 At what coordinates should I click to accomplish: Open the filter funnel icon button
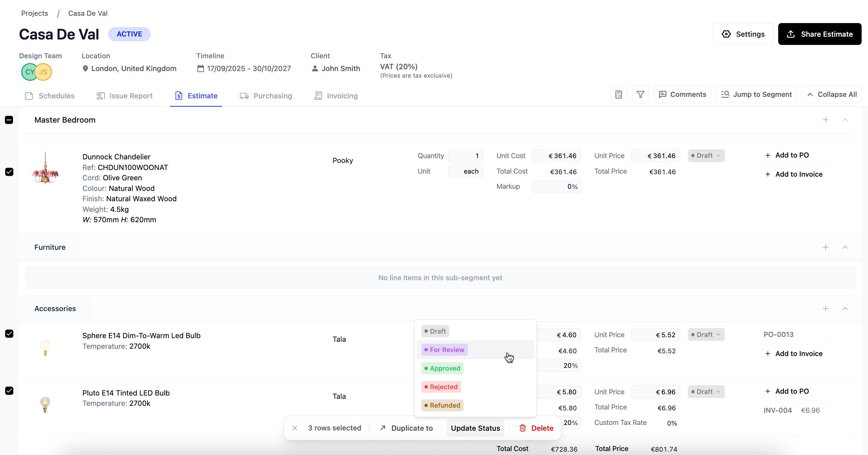640,95
